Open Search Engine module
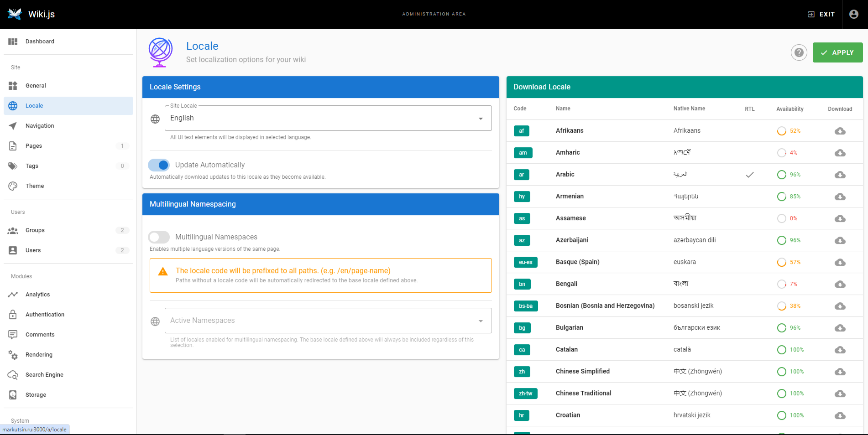This screenshot has width=868, height=435. click(x=68, y=375)
